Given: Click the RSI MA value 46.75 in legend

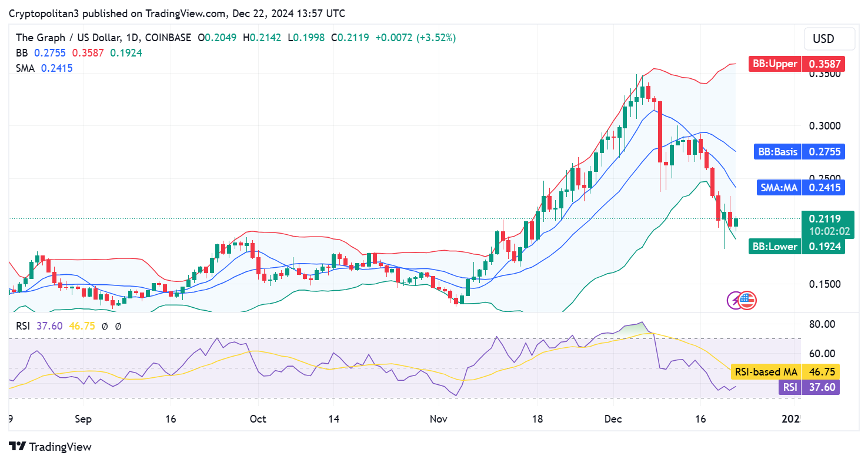Looking at the screenshot, I should (84, 325).
